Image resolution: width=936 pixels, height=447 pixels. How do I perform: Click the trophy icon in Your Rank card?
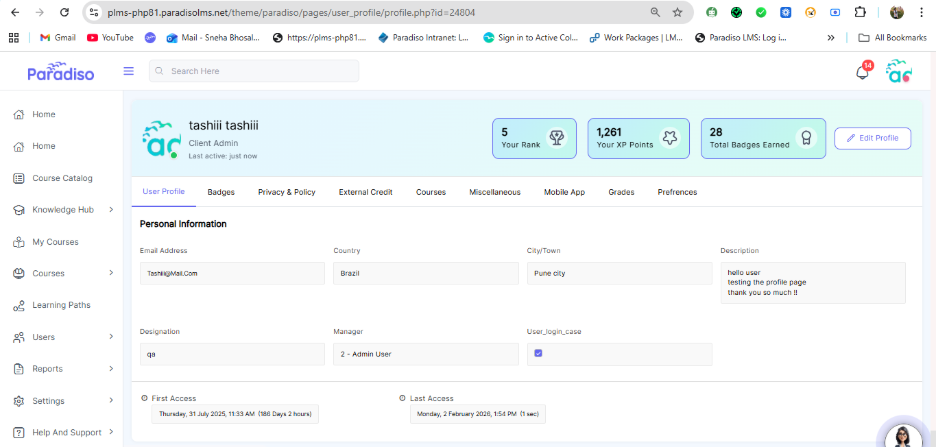tap(557, 138)
